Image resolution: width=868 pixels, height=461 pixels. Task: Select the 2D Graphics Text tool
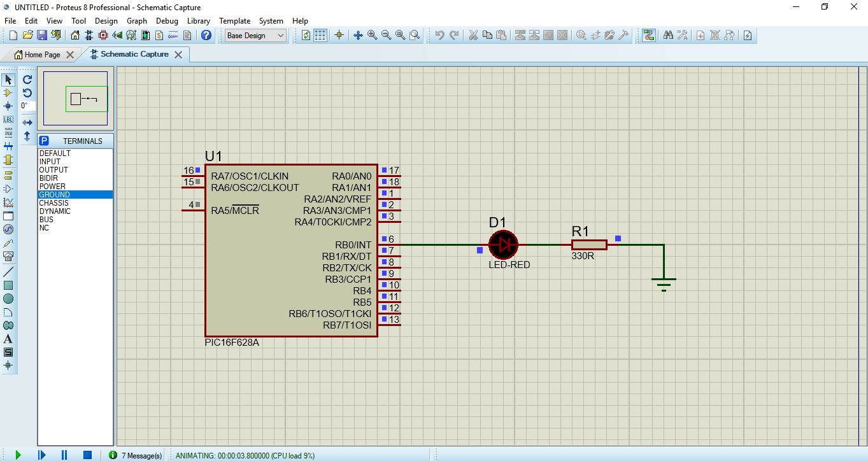tap(8, 339)
